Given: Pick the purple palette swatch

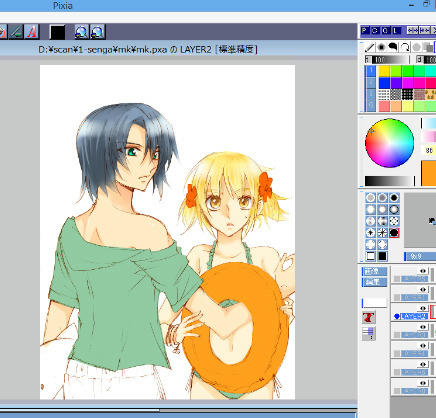Looking at the screenshot, I should point(396,83).
